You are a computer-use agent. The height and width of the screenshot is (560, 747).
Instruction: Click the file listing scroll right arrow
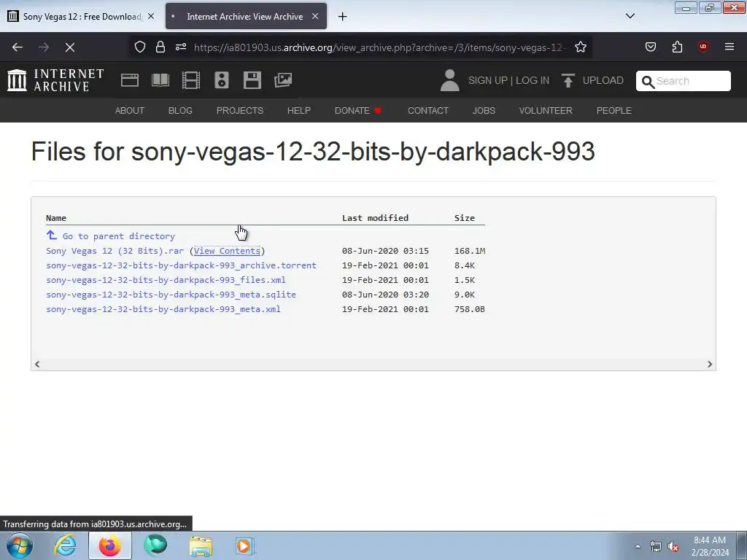tap(709, 365)
